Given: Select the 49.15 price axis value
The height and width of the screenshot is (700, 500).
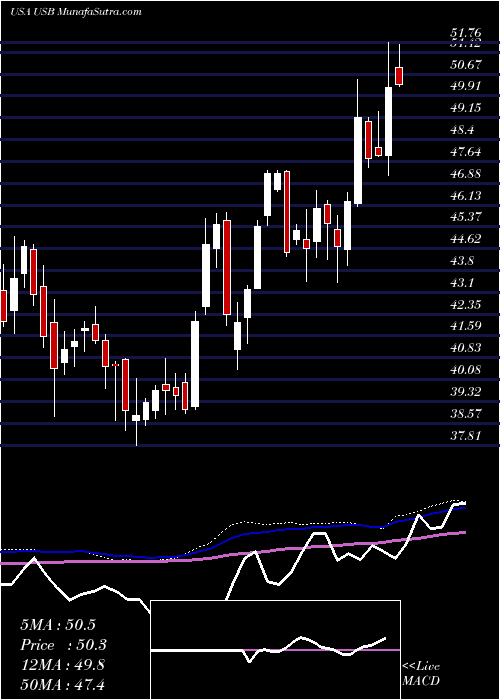Looking at the screenshot, I should 466,108.
